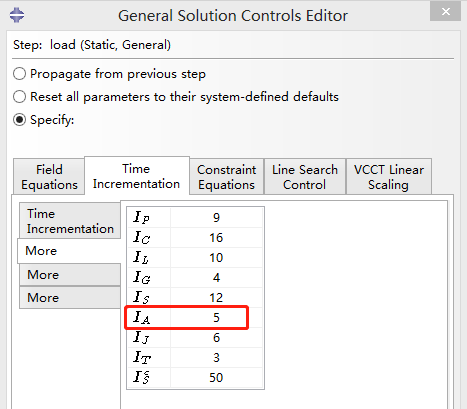Choose Reset all parameters to defaults

19,97
